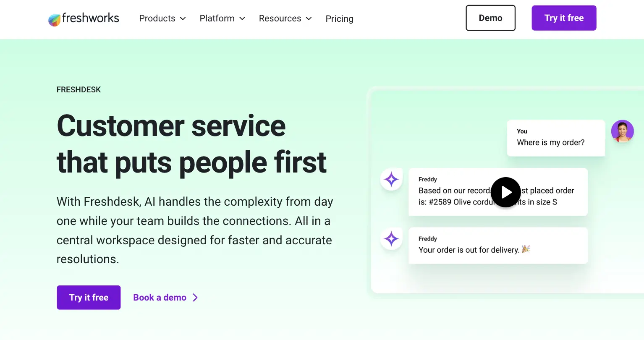Click the Freddy sparkle icon next to delivery message
Screen dimensions: 644x340
[391, 239]
